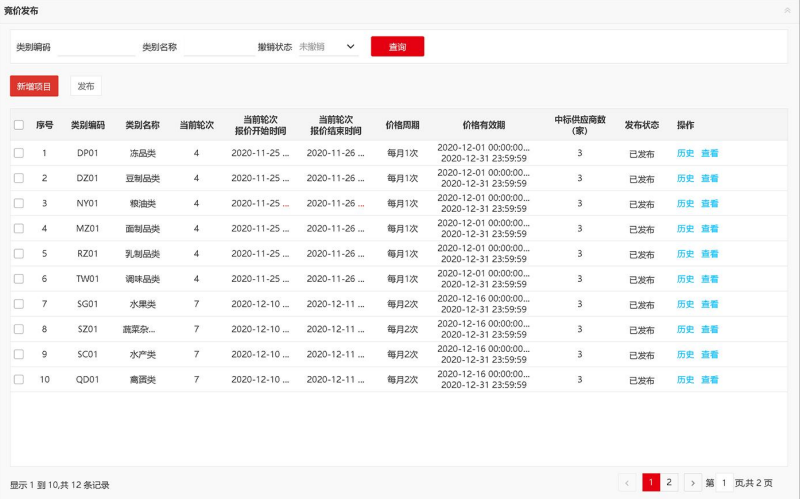Go to the previous page arrow
This screenshot has width=800, height=499.
[x=627, y=482]
